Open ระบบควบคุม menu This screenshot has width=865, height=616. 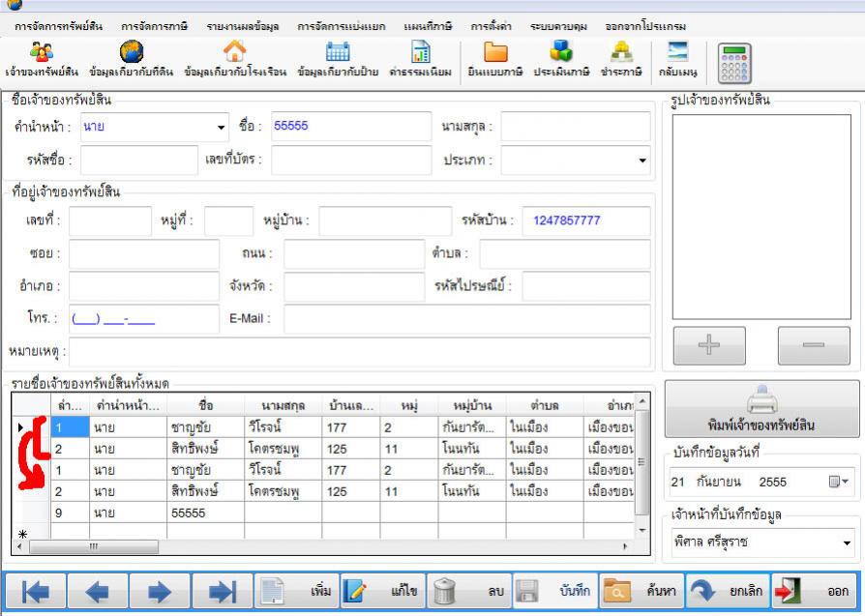tap(558, 26)
